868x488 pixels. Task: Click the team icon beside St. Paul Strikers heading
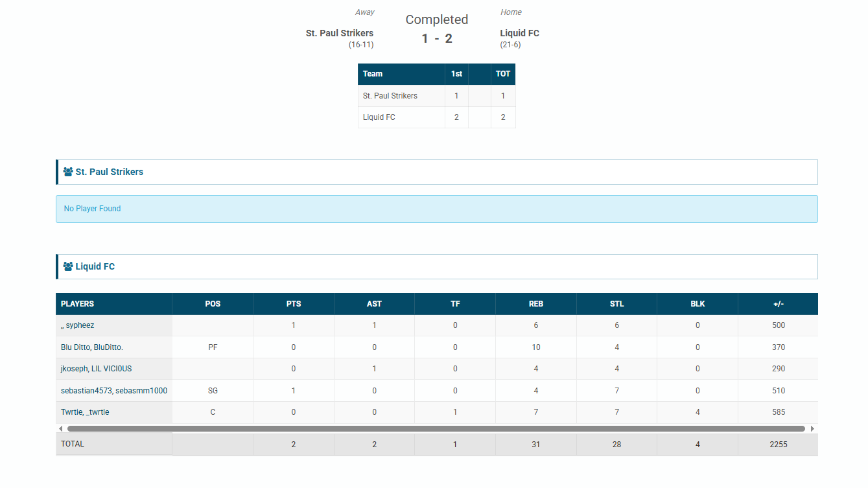68,172
